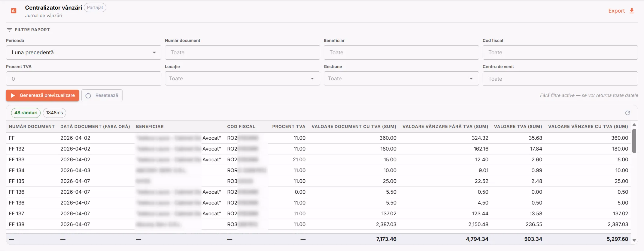The width and height of the screenshot is (644, 251).
Task: Focus the Cod fiscal filter field
Action: (x=560, y=52)
